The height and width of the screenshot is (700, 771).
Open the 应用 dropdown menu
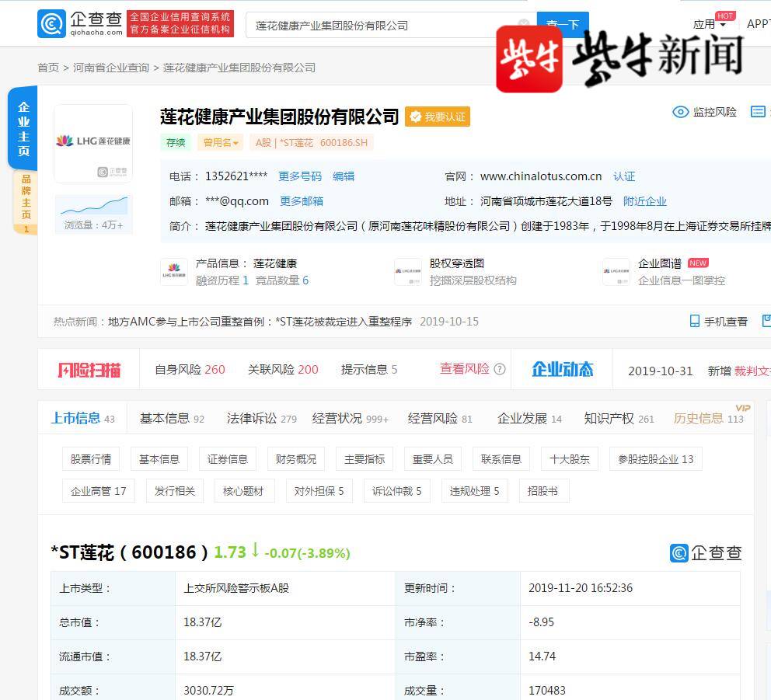pos(709,24)
